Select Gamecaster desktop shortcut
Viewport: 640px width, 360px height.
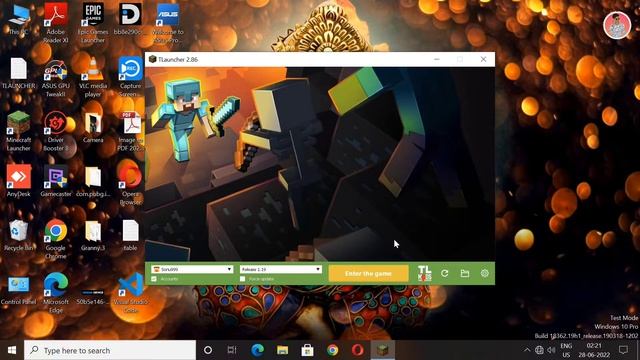pyautogui.click(x=56, y=181)
